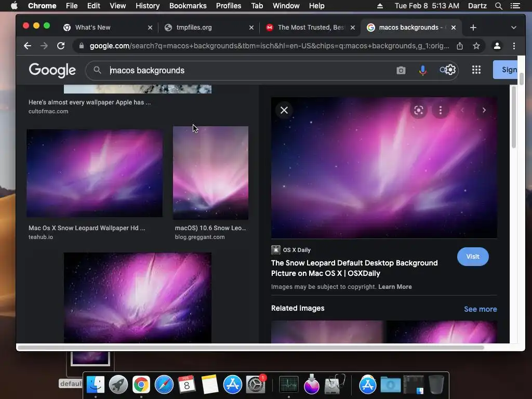
Task: Open the Snow Leopard Default Desktop title link
Action: (x=354, y=268)
